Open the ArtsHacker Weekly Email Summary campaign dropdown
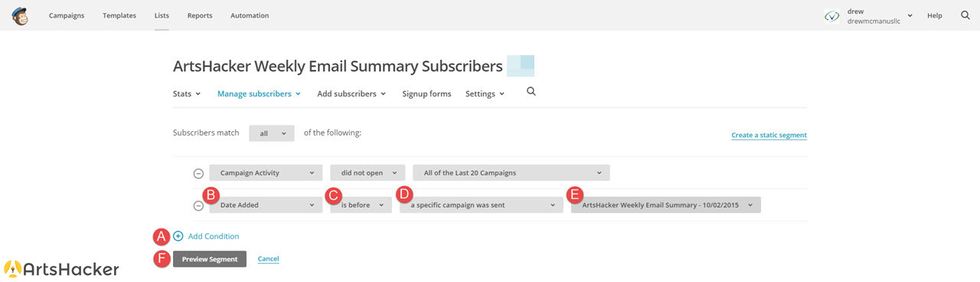The width and height of the screenshot is (980, 282). tap(666, 205)
